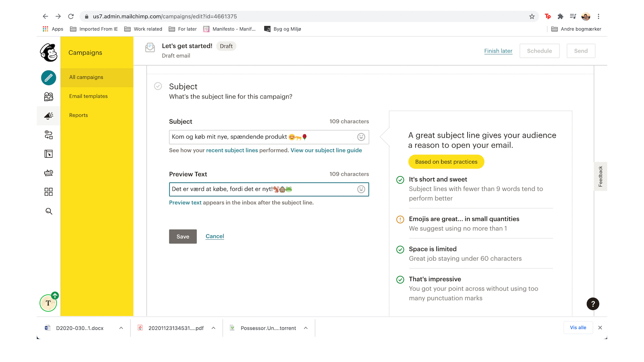The width and height of the screenshot is (644, 362).
Task: Click the Search magnifier icon
Action: pos(48,211)
